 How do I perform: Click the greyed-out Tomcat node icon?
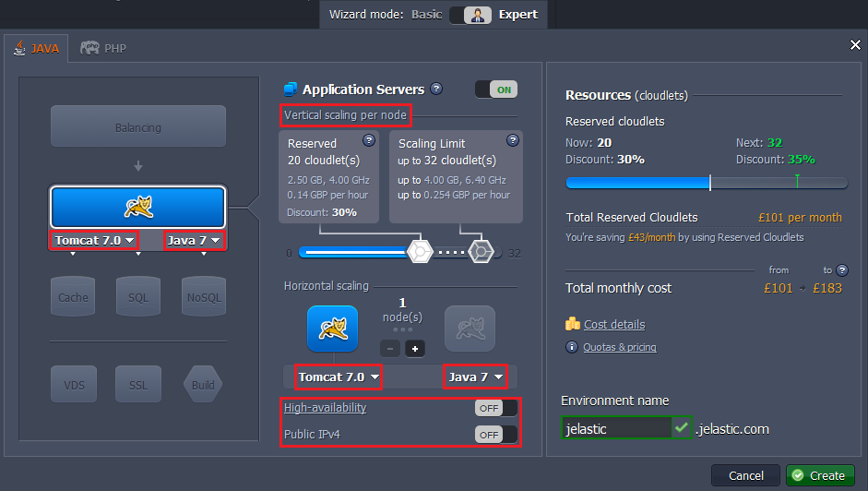[x=470, y=329]
